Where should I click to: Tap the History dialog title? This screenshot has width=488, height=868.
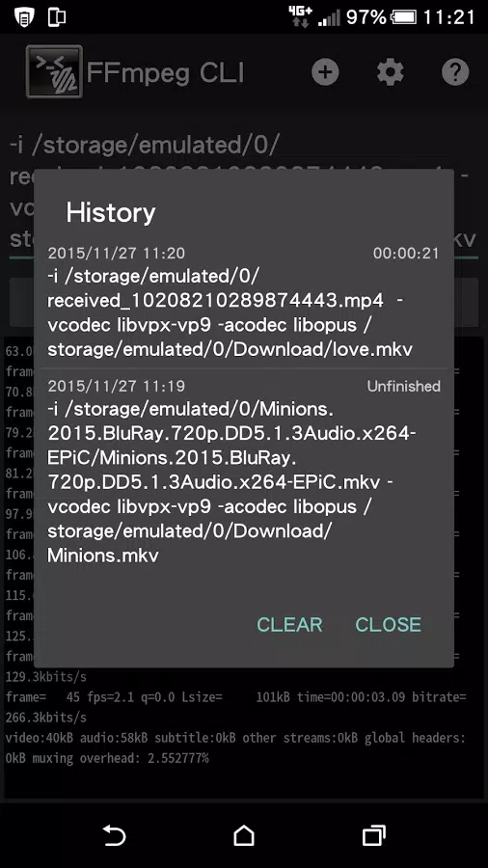(x=111, y=212)
